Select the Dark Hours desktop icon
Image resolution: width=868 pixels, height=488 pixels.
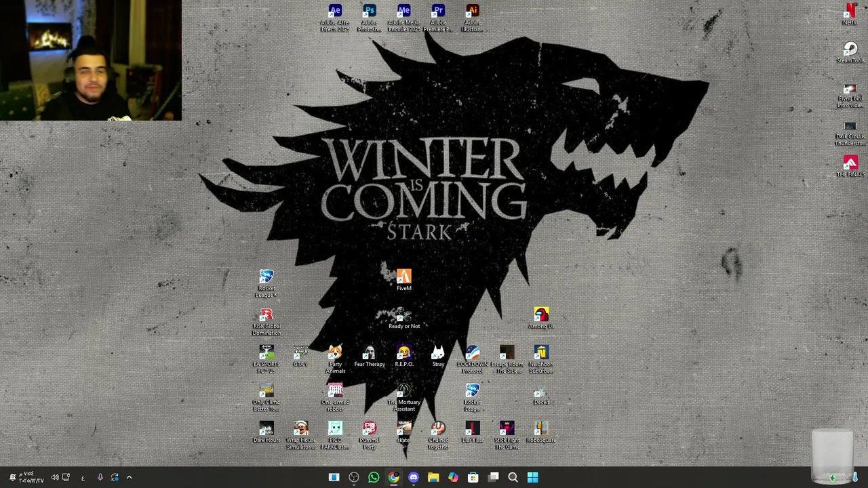267,432
